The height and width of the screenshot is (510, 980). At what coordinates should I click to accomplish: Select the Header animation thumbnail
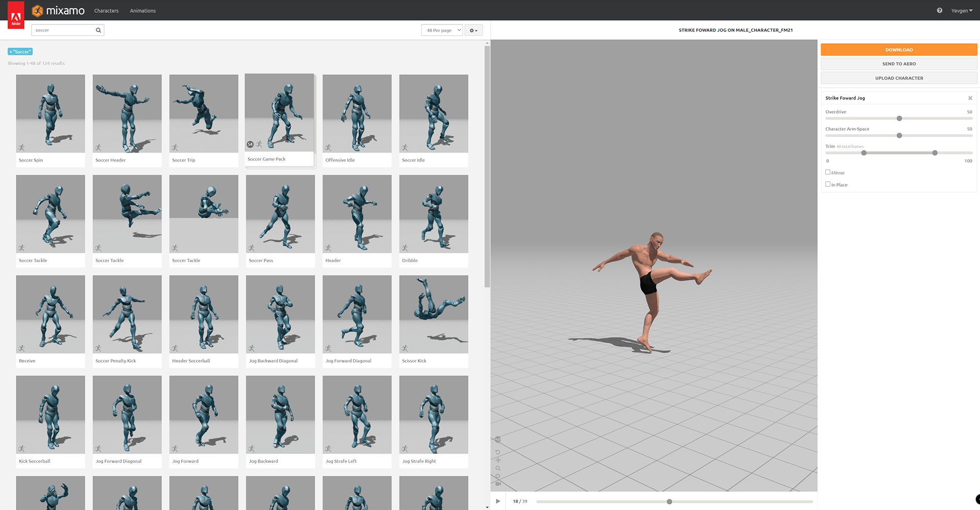pos(357,214)
